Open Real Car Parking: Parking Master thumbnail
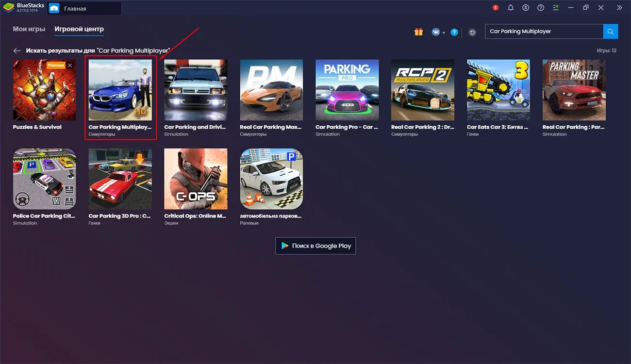The image size is (631, 364). pos(574,90)
